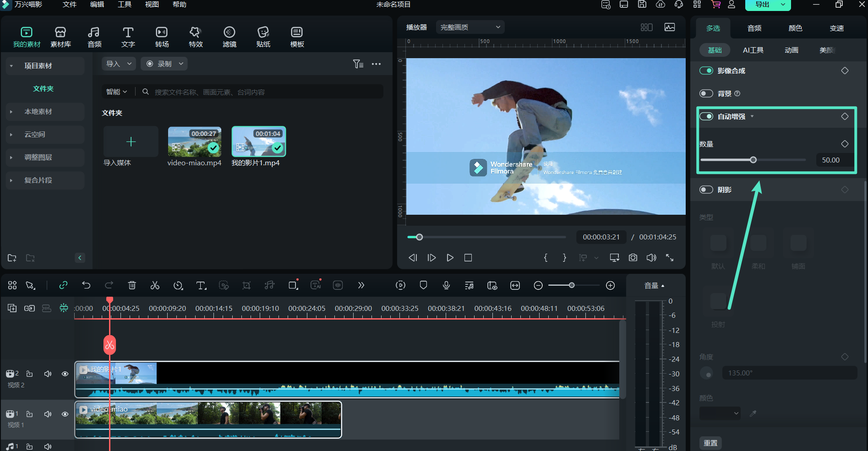Screen dimensions: 868x451
Task: Click the preview volume speaker icon
Action: [x=651, y=258]
